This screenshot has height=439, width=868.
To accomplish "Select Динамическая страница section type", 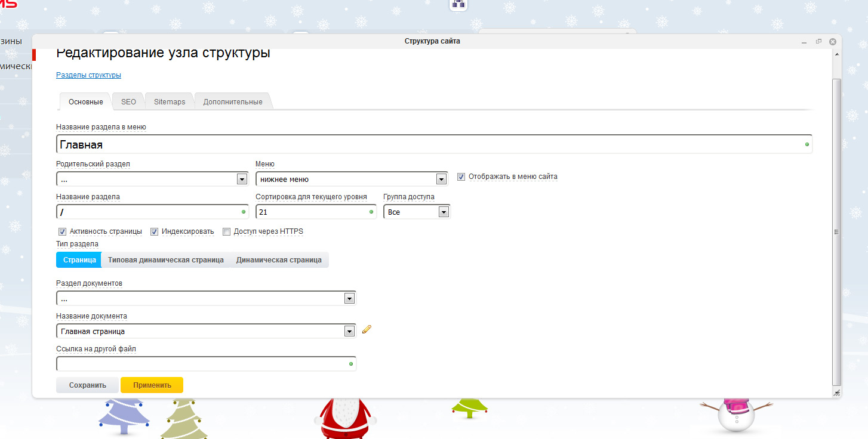I will [279, 260].
